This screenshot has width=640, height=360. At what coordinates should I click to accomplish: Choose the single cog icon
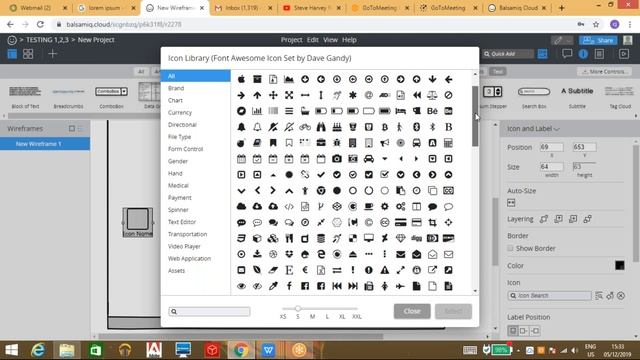click(384, 207)
